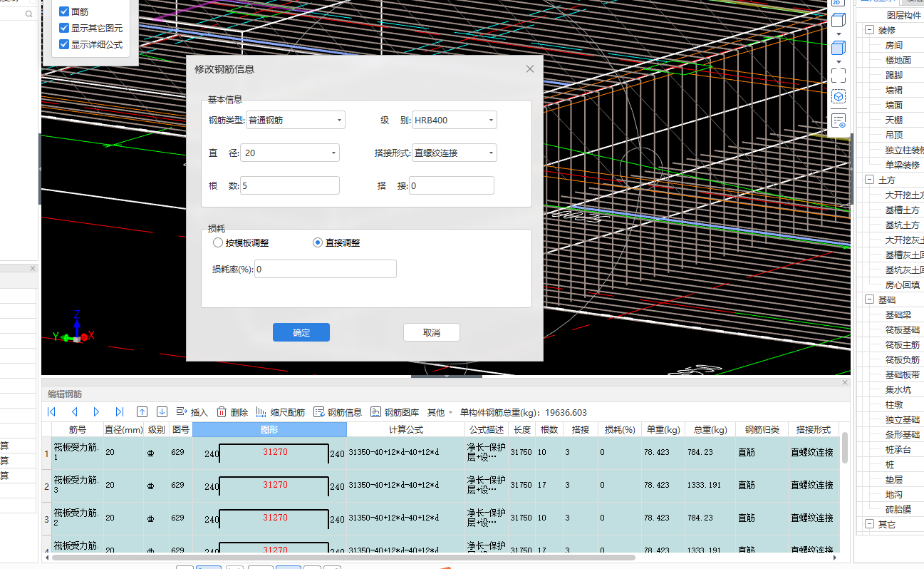924x569 pixels.
Task: Select 按模板调整 radio option
Action: (x=218, y=243)
